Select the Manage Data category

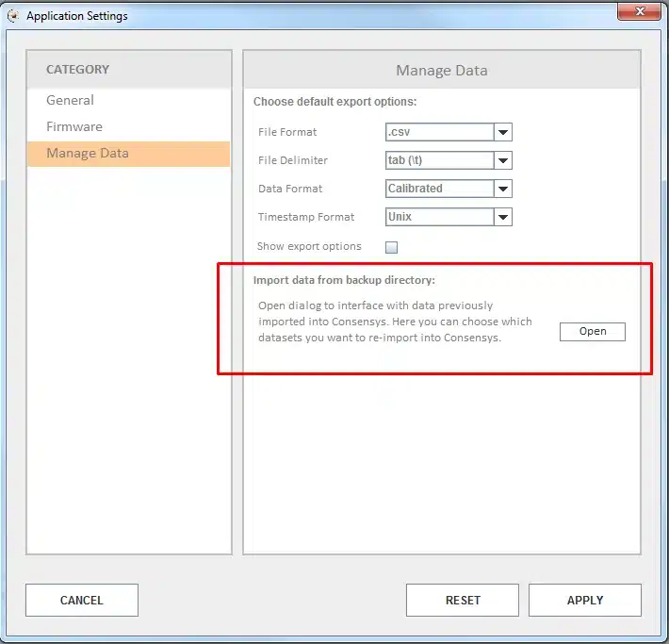tap(128, 154)
